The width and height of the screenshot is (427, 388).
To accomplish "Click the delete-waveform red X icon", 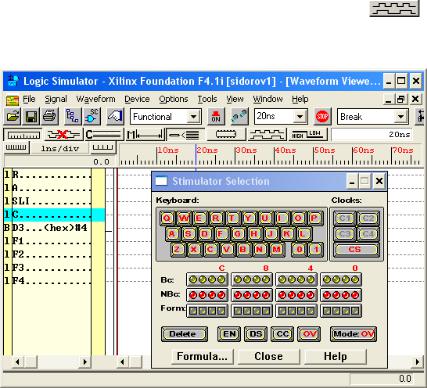I will tap(63, 135).
